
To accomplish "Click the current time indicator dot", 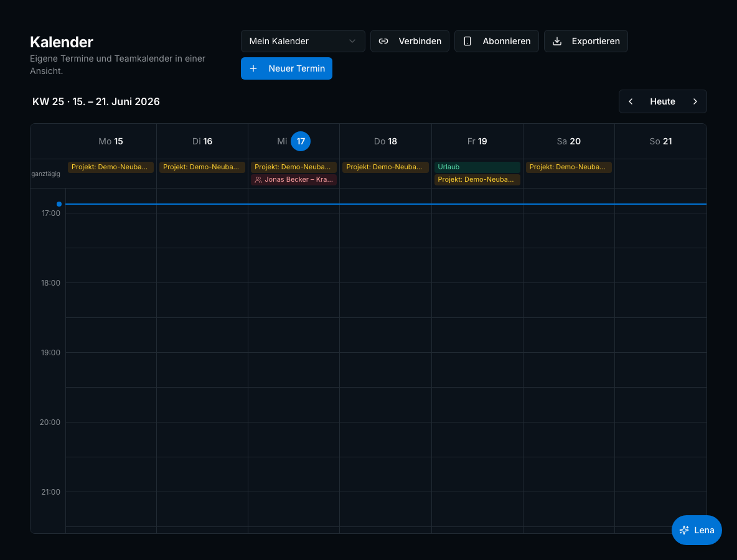I will [59, 204].
